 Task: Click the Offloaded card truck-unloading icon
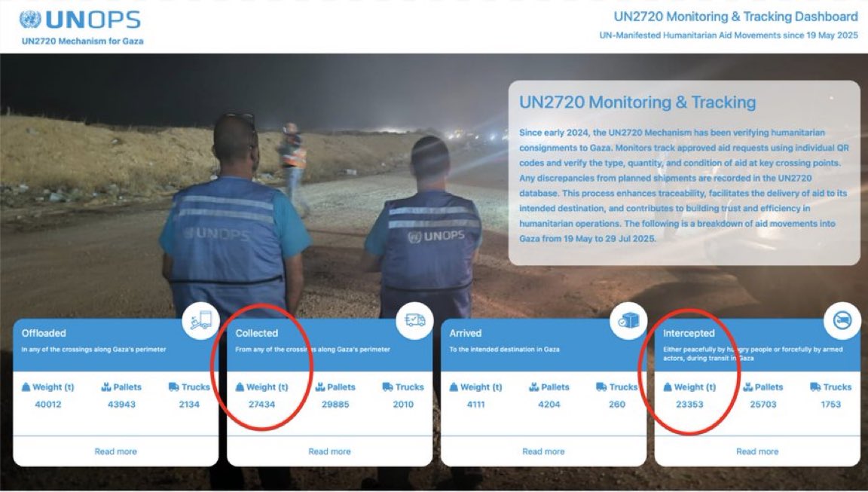(x=201, y=320)
